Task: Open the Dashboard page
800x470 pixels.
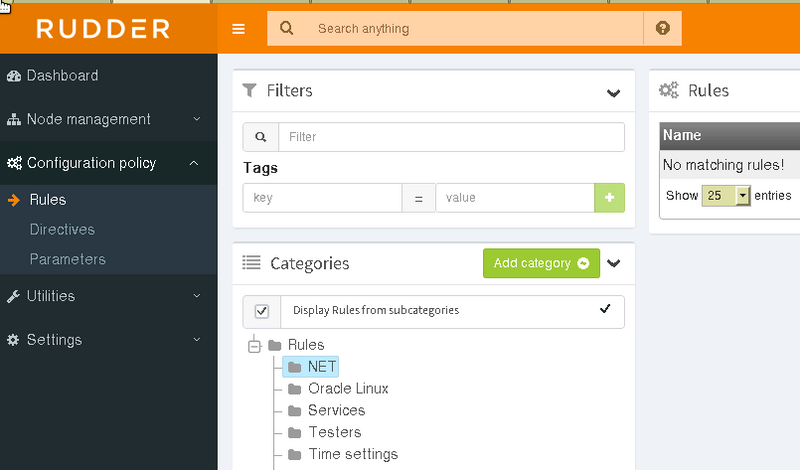Action: [x=62, y=76]
